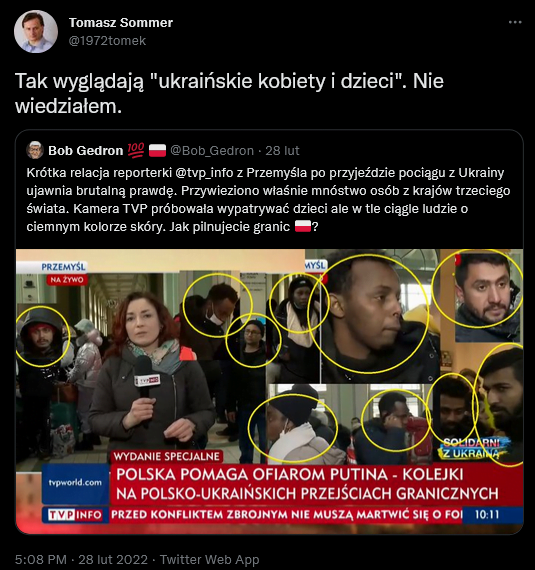Open the three-dot more options menu
Viewport: 535px width, 570px height.
[x=515, y=23]
